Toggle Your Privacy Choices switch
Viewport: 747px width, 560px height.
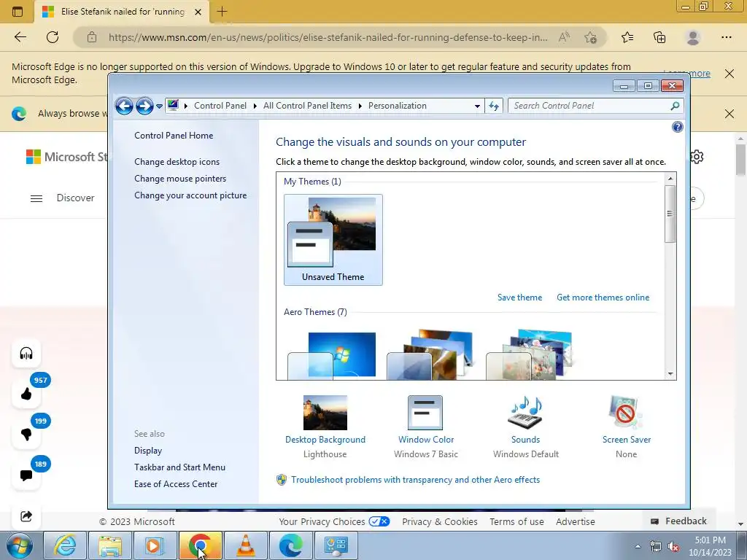coord(379,521)
